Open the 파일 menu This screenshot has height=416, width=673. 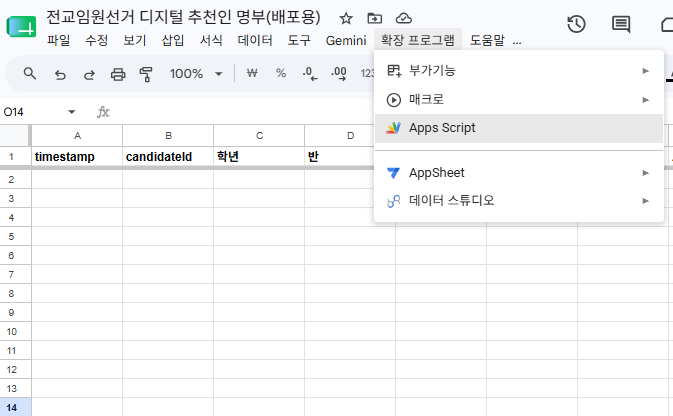[x=58, y=40]
